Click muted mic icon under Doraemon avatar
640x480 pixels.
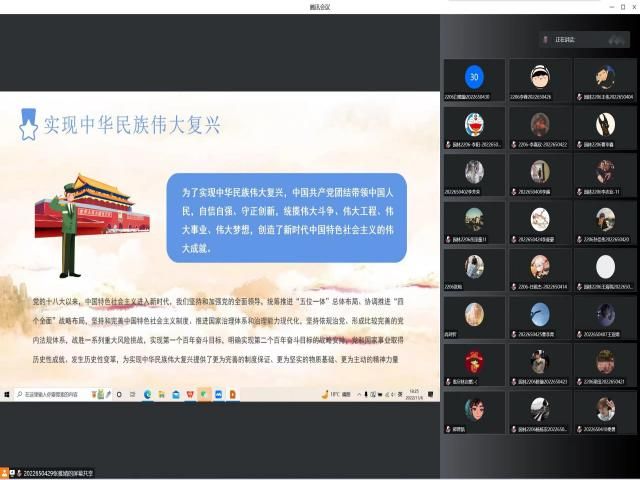click(448, 144)
